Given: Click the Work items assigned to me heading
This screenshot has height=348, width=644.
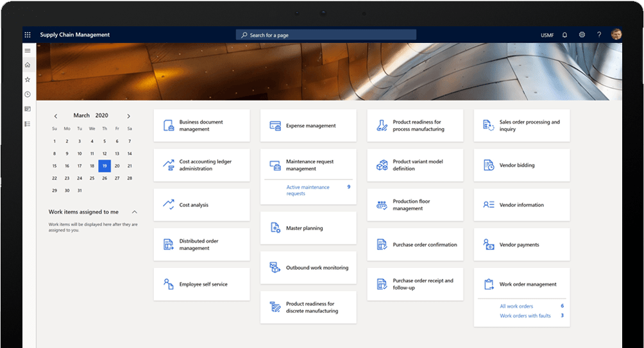Looking at the screenshot, I should (83, 211).
